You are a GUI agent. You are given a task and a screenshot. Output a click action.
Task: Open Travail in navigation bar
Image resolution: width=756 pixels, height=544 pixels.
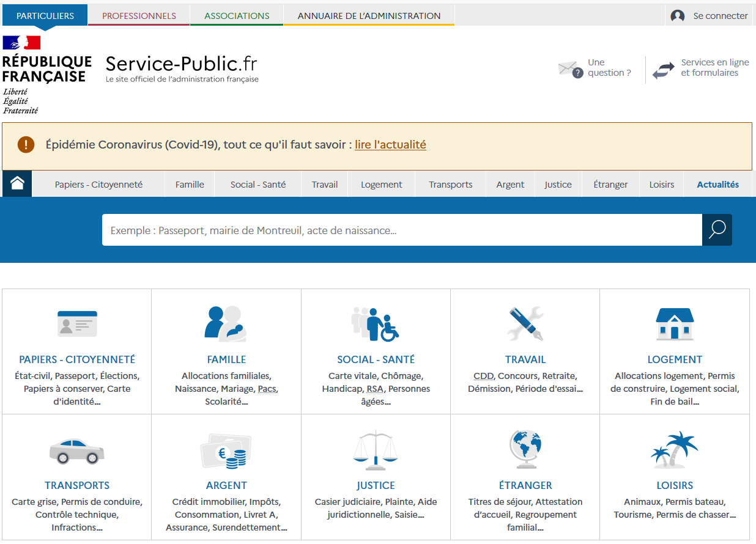325,184
